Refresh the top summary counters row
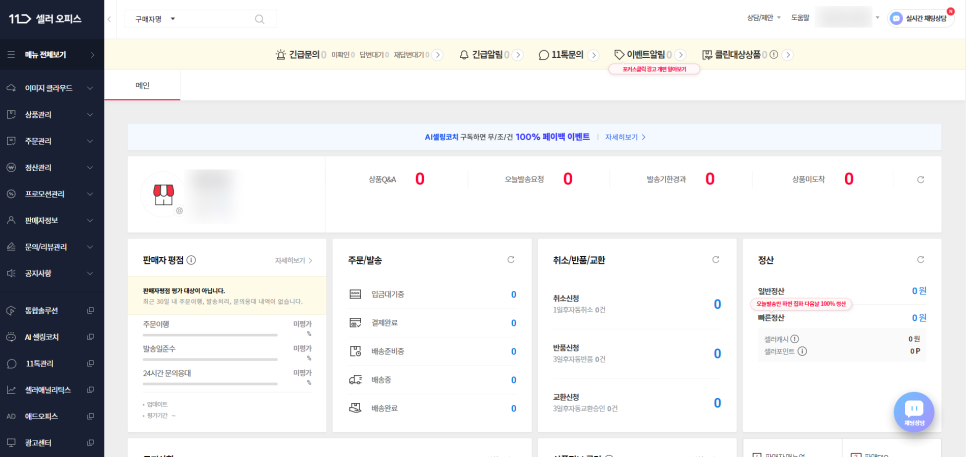Image resolution: width=966 pixels, height=457 pixels. click(920, 179)
